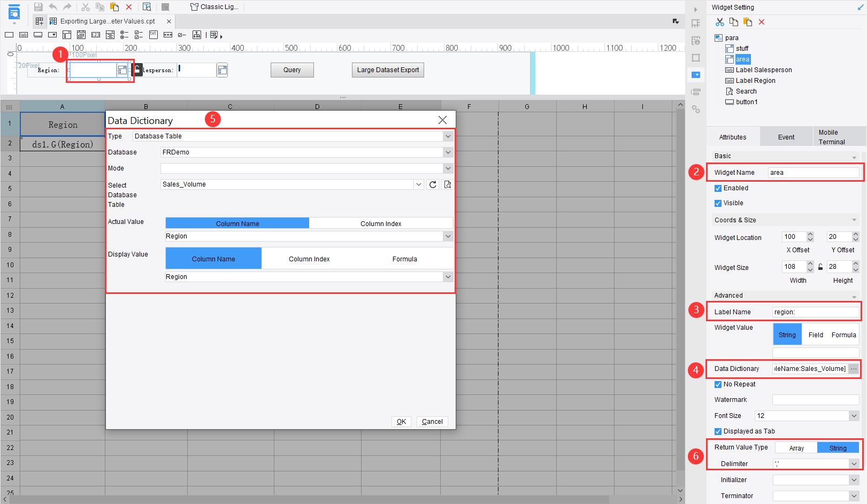867x504 pixels.
Task: Click the Classic Lig... theme button
Action: point(214,7)
